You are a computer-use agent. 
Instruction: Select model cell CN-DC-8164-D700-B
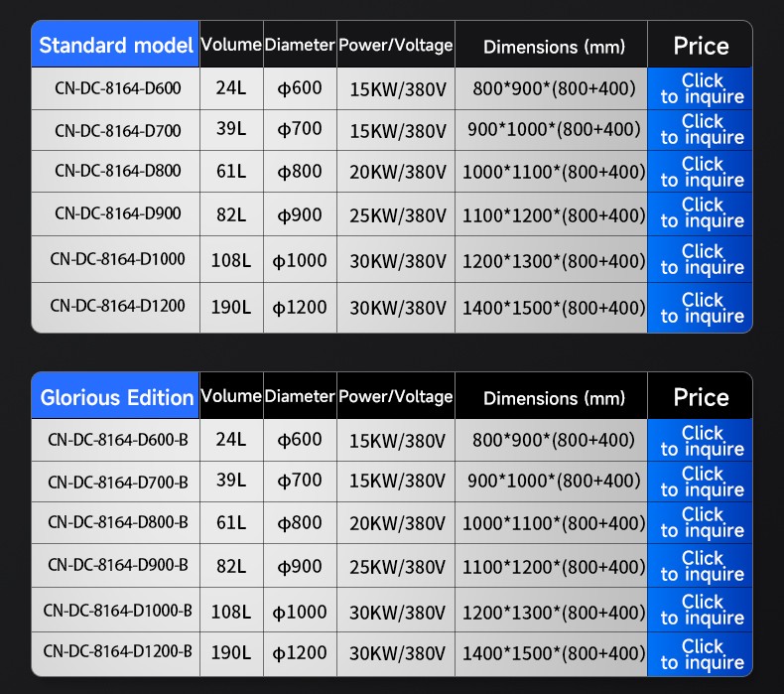117,483
